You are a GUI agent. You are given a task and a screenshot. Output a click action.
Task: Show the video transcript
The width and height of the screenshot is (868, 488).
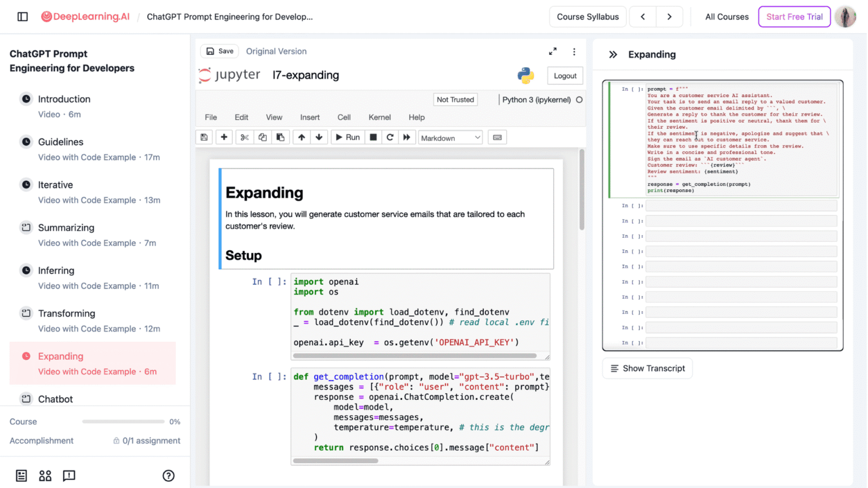(648, 368)
